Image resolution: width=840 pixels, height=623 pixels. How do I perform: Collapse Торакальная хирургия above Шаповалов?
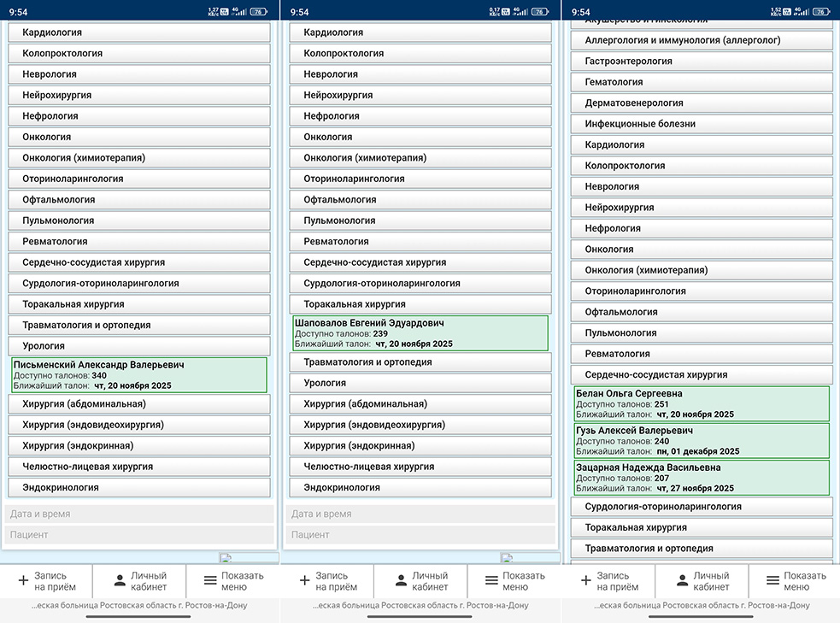(x=420, y=304)
